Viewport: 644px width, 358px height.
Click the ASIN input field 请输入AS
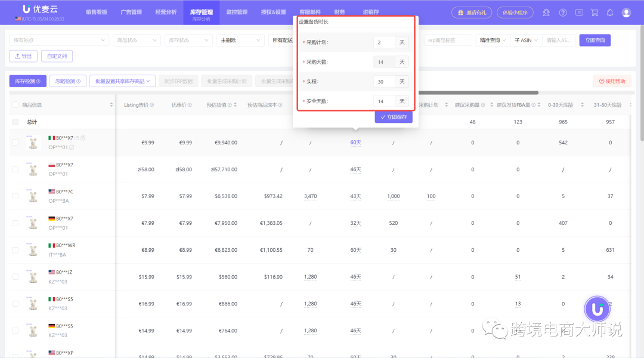(559, 39)
